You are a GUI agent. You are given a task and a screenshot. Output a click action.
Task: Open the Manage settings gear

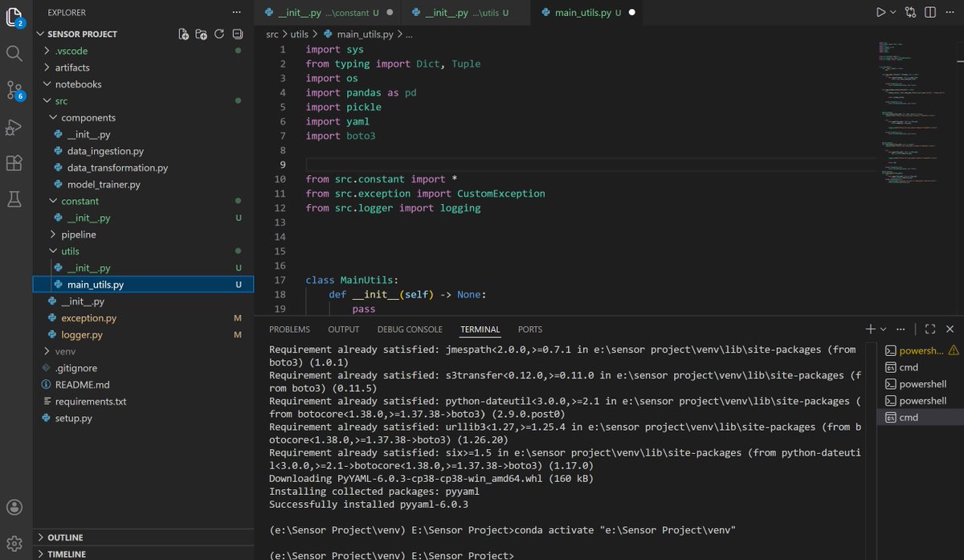[x=14, y=544]
